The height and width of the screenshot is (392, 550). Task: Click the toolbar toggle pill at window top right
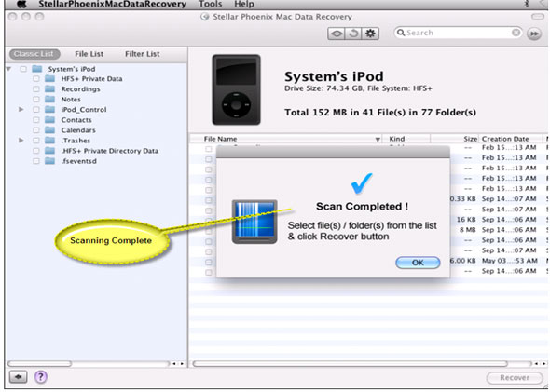coord(537,17)
